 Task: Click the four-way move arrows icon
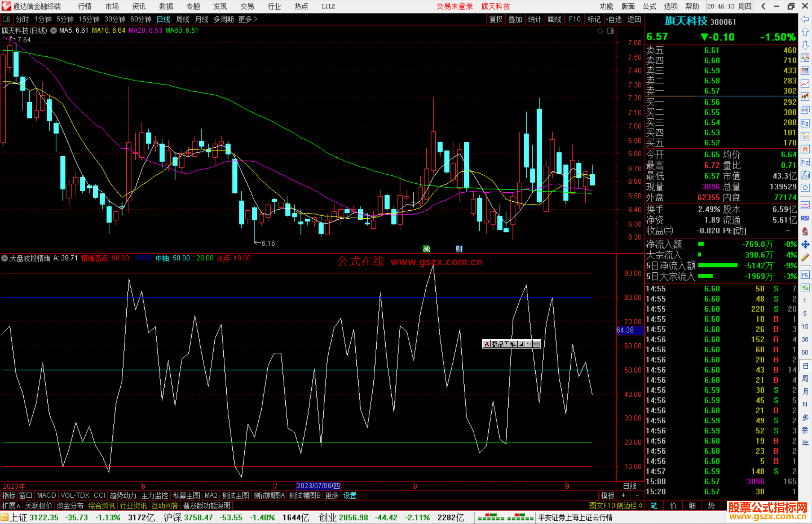pyautogui.click(x=805, y=245)
